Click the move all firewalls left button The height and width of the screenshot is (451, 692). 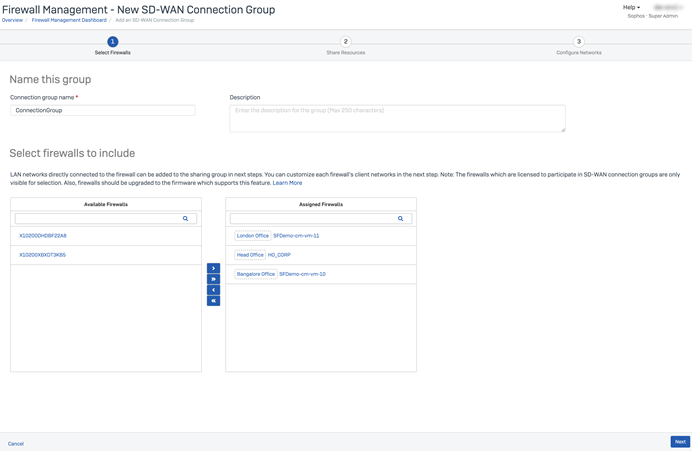[x=213, y=300]
